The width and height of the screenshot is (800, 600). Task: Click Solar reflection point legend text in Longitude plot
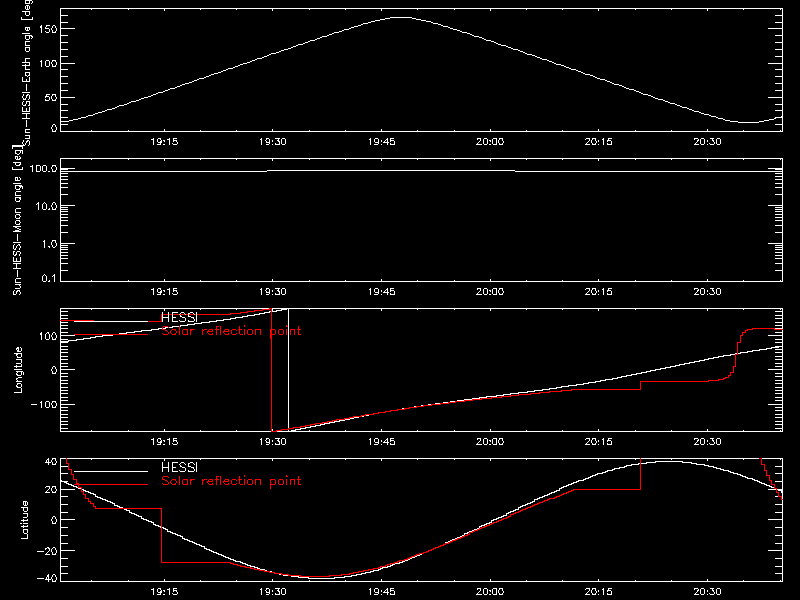pyautogui.click(x=231, y=331)
